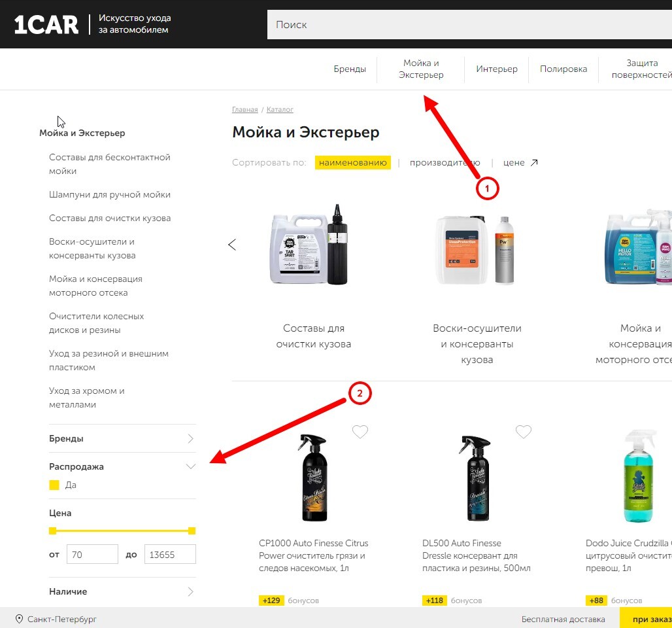
Task: Click the +88 bonus badge
Action: coord(596,601)
